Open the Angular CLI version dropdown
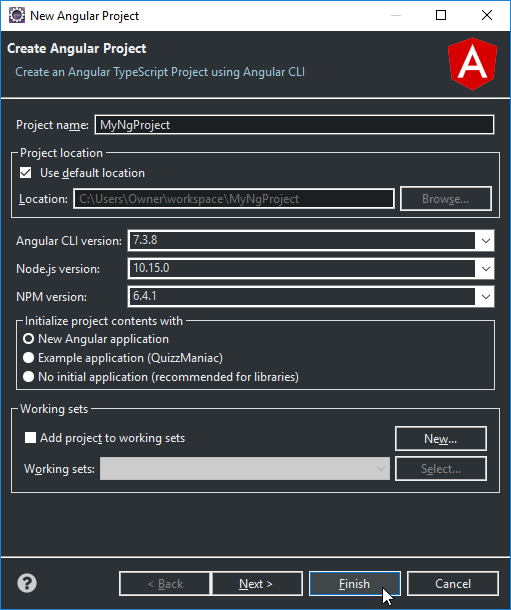The image size is (511, 610). point(485,241)
